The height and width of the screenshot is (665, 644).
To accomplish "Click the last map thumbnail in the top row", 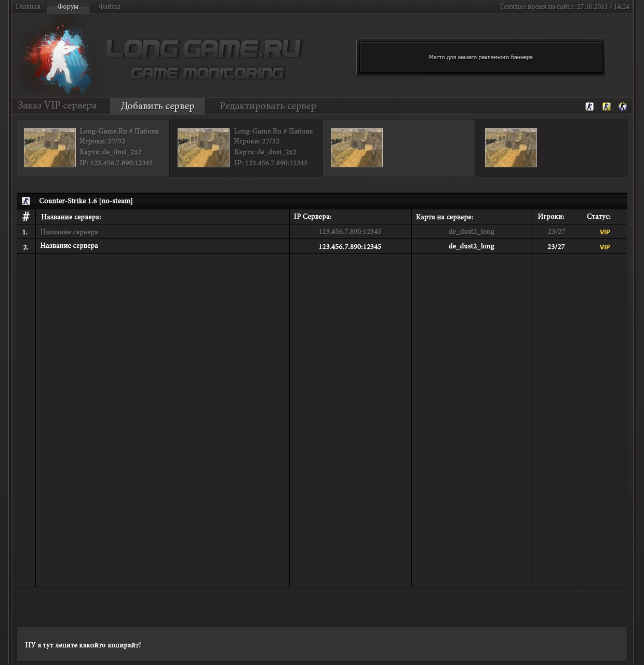I will pos(511,148).
